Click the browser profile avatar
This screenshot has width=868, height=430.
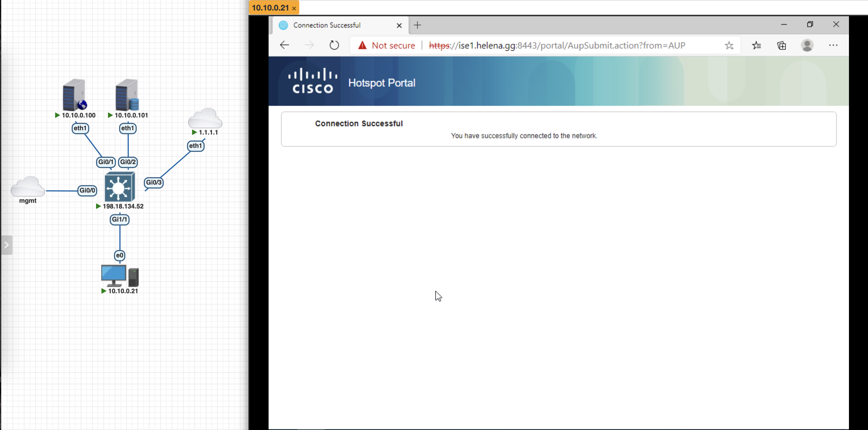[807, 45]
